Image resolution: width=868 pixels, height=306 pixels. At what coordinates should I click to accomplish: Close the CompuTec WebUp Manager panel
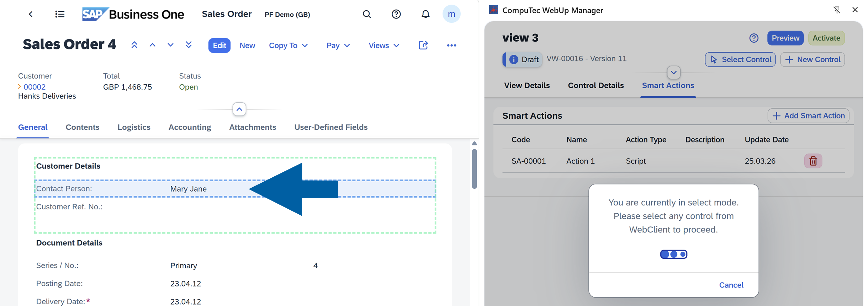click(x=855, y=10)
